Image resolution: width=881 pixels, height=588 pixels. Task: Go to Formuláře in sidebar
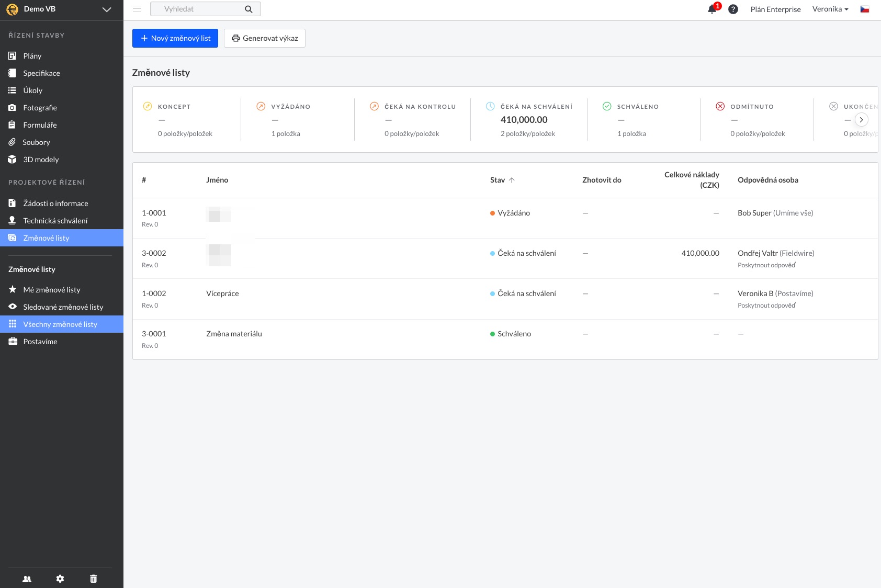[40, 125]
